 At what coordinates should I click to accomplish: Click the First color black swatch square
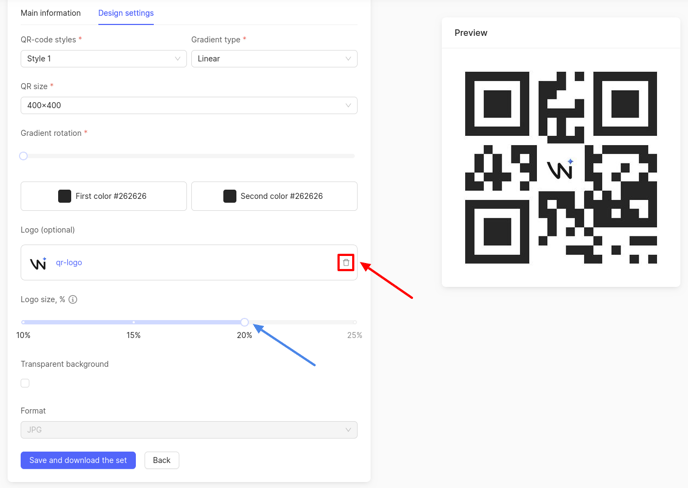pos(65,196)
